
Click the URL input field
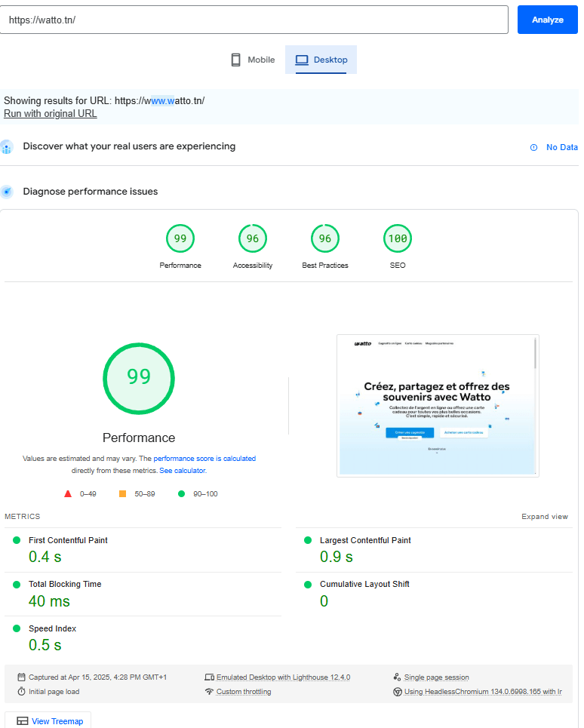coord(254,20)
